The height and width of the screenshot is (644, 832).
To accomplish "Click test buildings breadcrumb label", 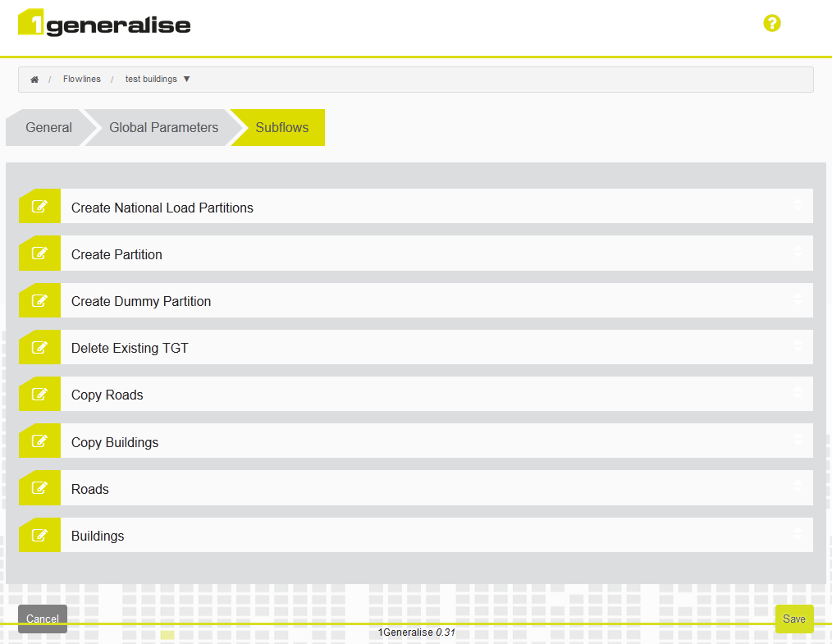I will click(x=151, y=79).
